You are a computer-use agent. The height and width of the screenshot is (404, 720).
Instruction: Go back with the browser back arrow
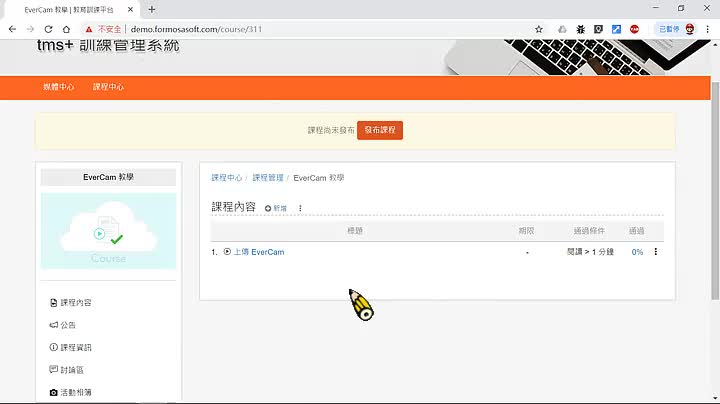coord(12,29)
